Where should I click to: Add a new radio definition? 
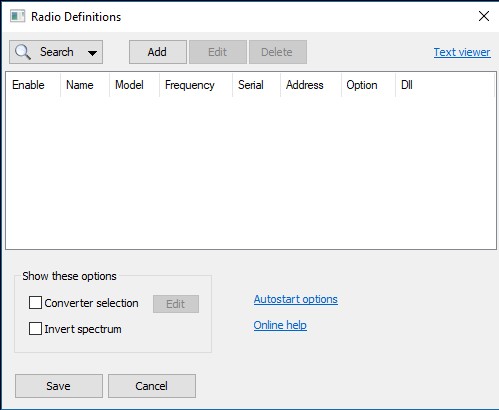158,52
